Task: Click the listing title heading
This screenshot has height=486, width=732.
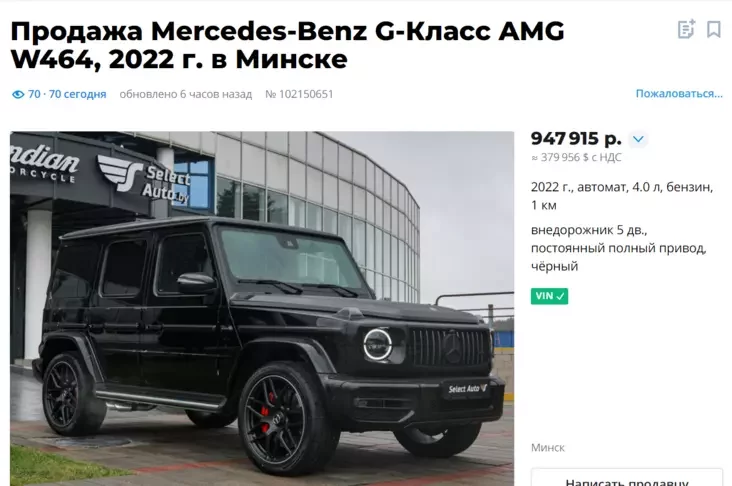Action: coord(288,45)
